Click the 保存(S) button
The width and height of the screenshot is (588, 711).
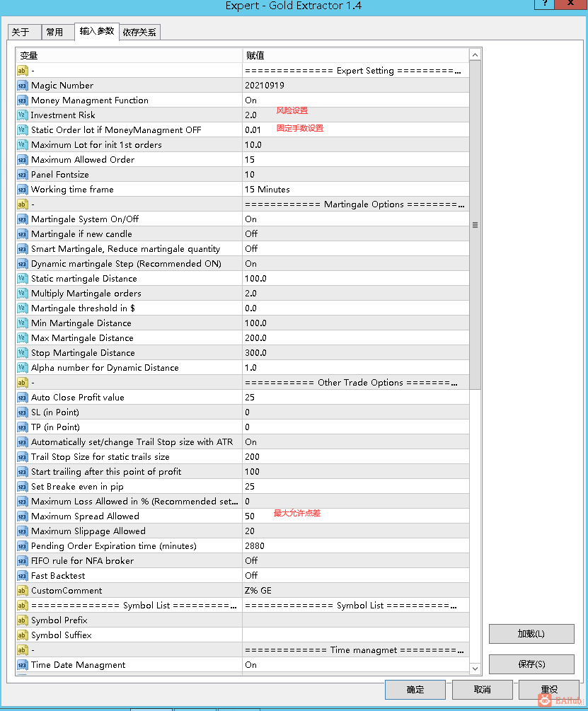click(531, 664)
